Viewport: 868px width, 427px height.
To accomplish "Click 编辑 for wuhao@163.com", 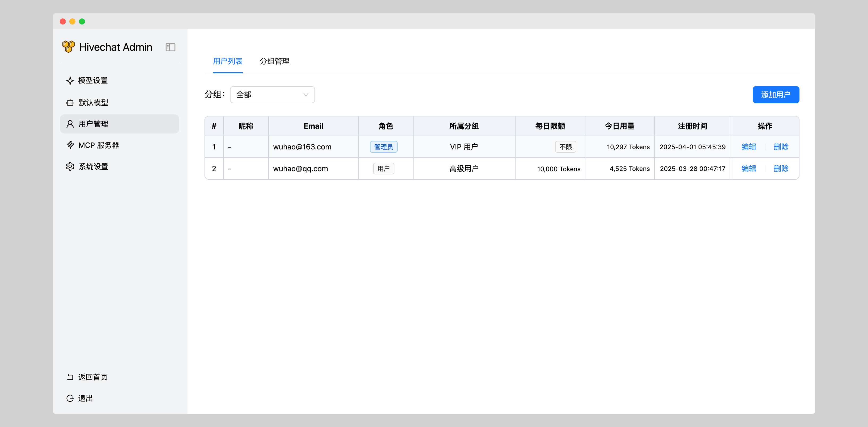I will pyautogui.click(x=748, y=147).
